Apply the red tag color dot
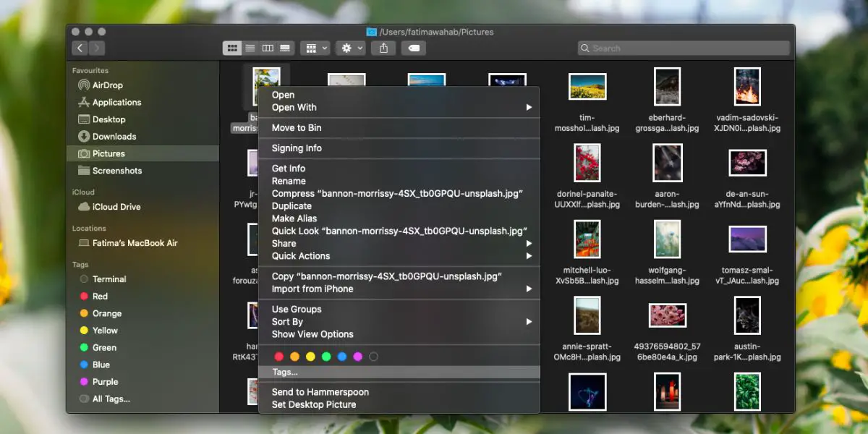This screenshot has height=434, width=868. point(279,357)
